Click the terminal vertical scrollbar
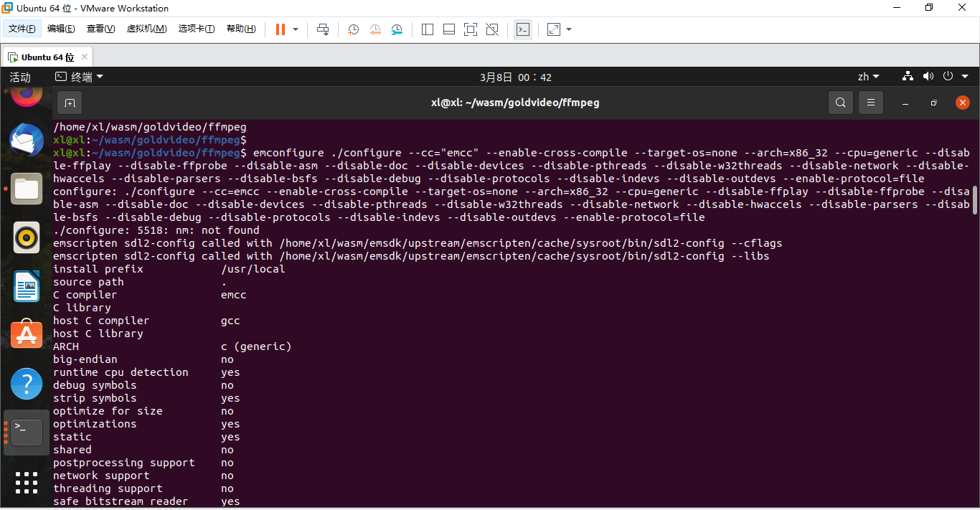This screenshot has width=980, height=510. point(974,201)
